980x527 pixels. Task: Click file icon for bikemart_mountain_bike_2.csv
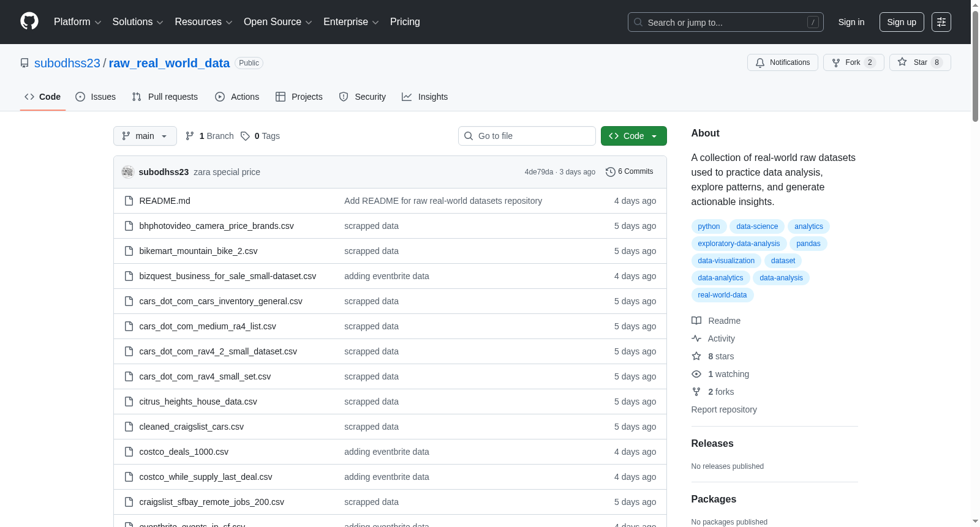click(129, 251)
